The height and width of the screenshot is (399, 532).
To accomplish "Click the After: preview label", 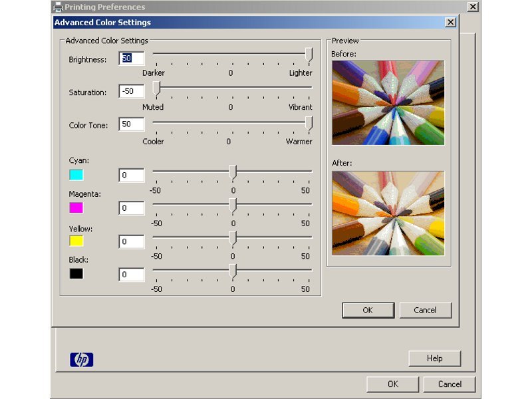I will coord(342,163).
